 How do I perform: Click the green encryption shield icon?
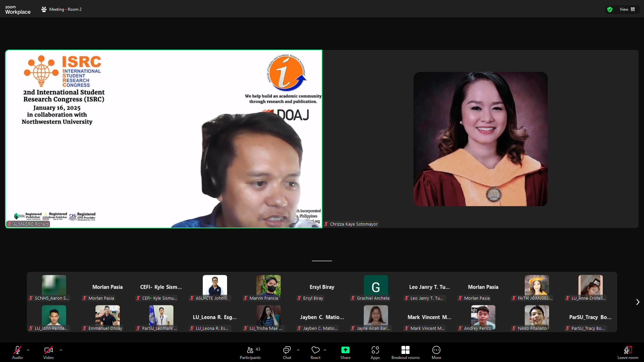click(x=610, y=9)
